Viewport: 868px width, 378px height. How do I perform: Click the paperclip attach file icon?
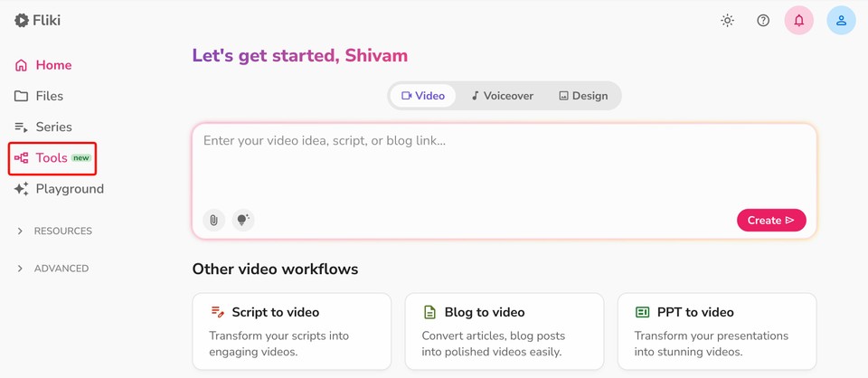point(213,220)
